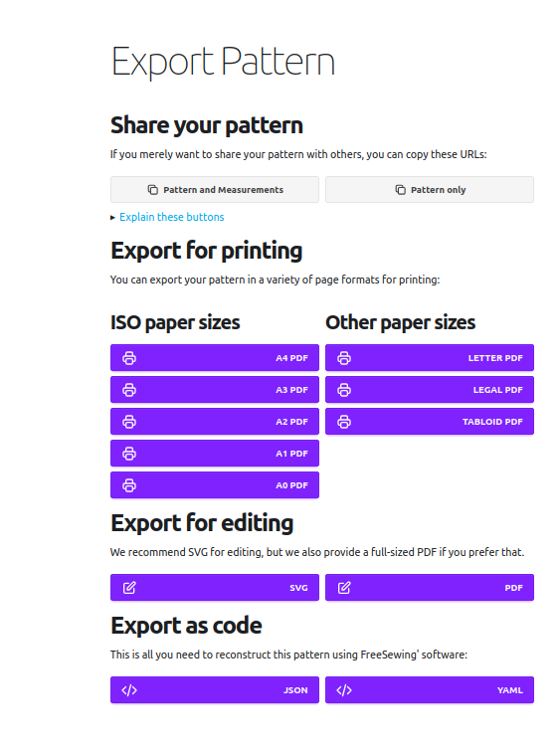Click the printer icon on A3 PDF button
This screenshot has width=560, height=751.
coord(129,390)
